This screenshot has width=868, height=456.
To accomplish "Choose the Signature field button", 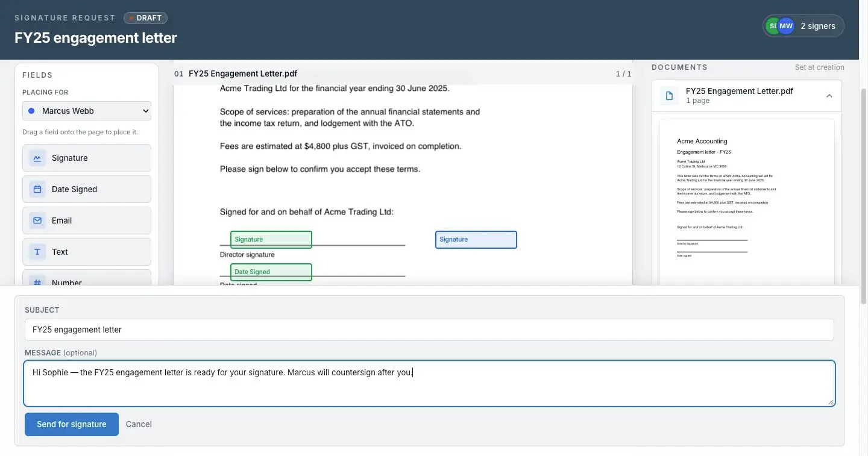I will click(87, 158).
